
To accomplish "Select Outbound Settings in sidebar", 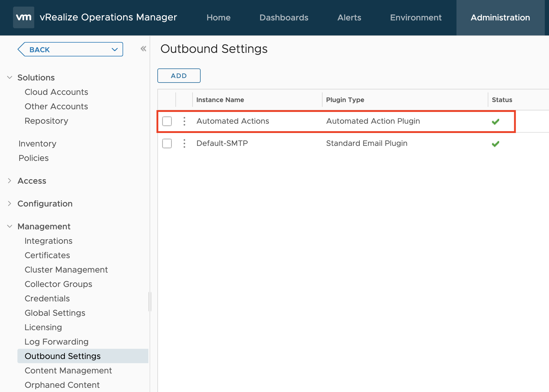I will point(83,356).
